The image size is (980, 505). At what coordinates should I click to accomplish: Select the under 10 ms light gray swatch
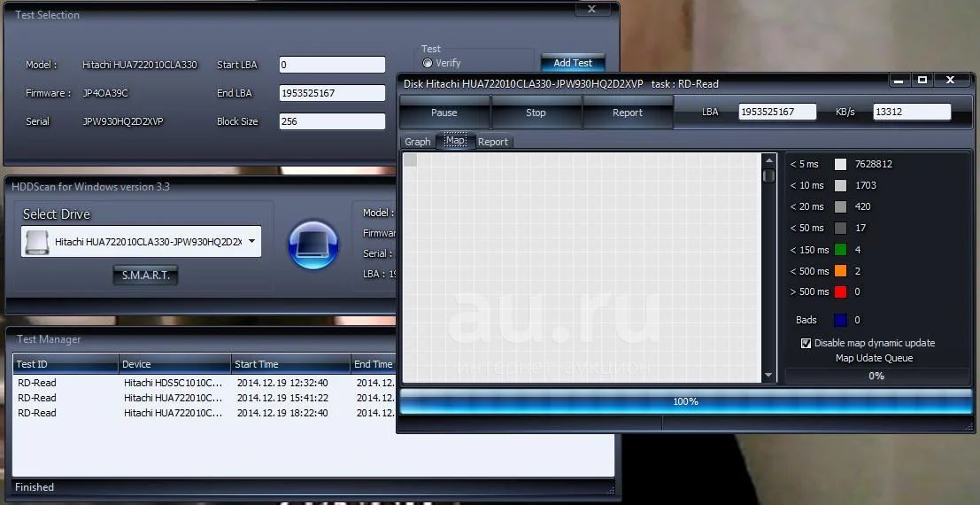click(841, 186)
